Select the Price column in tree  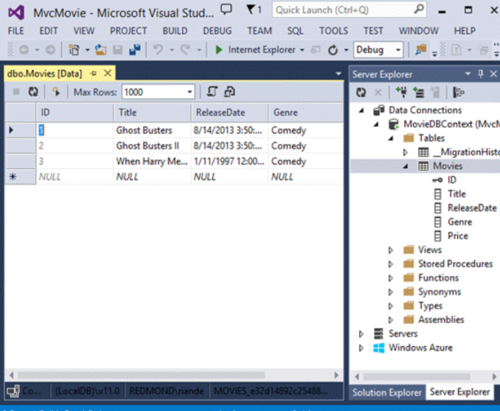(457, 236)
